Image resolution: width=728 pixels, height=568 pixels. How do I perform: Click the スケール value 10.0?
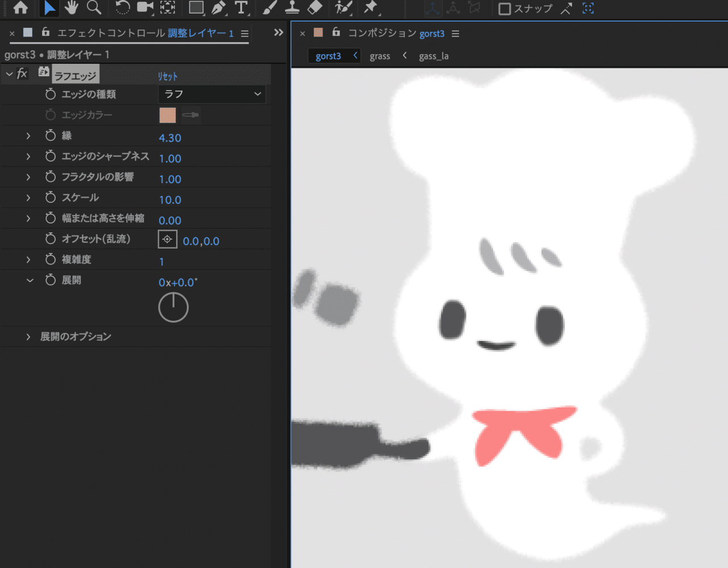170,200
